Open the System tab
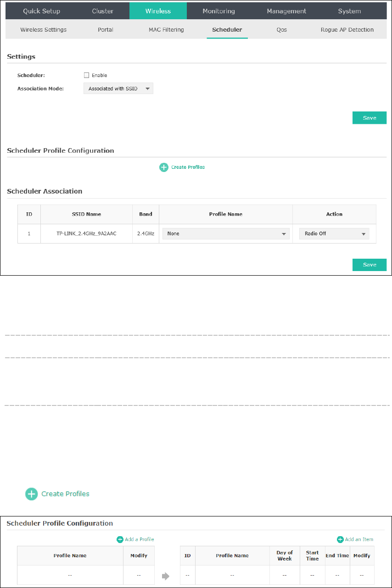The height and width of the screenshot is (588, 392). click(349, 11)
